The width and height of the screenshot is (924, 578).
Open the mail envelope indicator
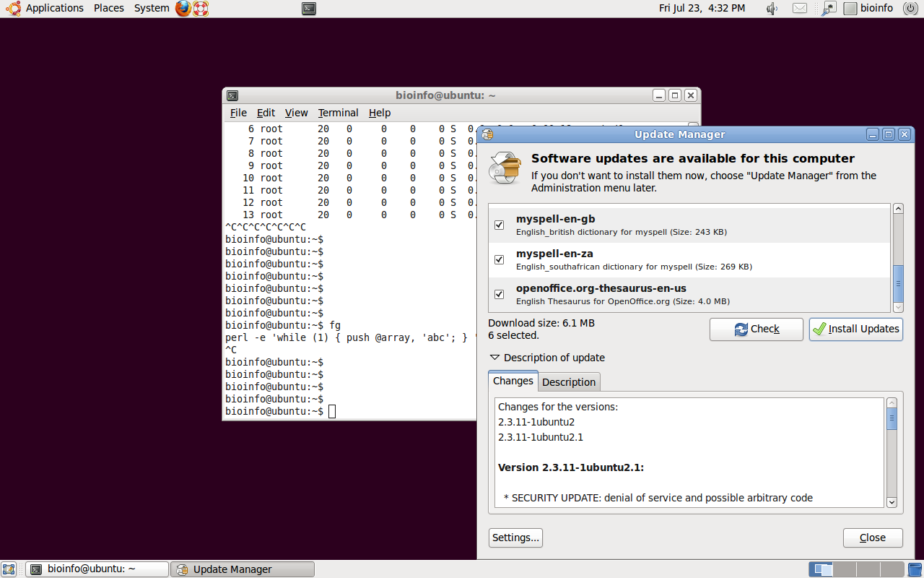coord(799,9)
